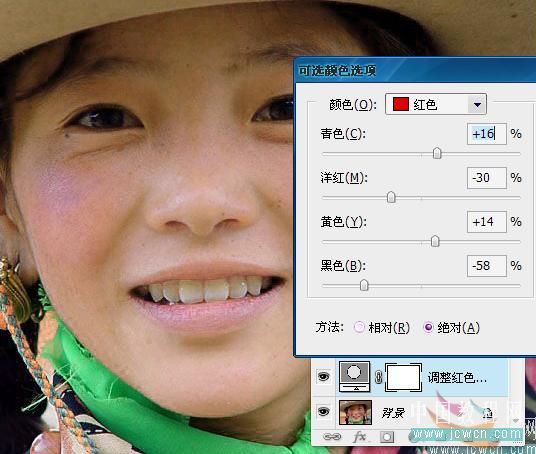The image size is (536, 454).
Task: Click the red color swatch beside 红色
Action: point(401,104)
